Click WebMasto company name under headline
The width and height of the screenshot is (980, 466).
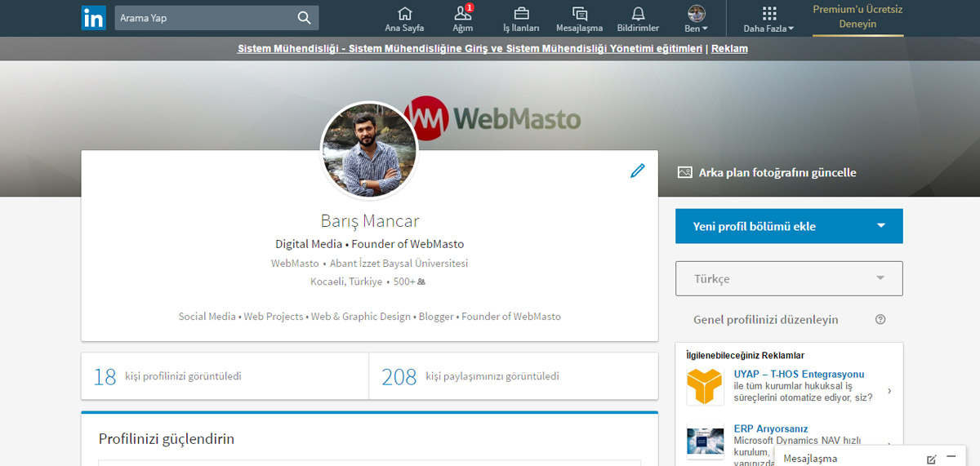295,264
